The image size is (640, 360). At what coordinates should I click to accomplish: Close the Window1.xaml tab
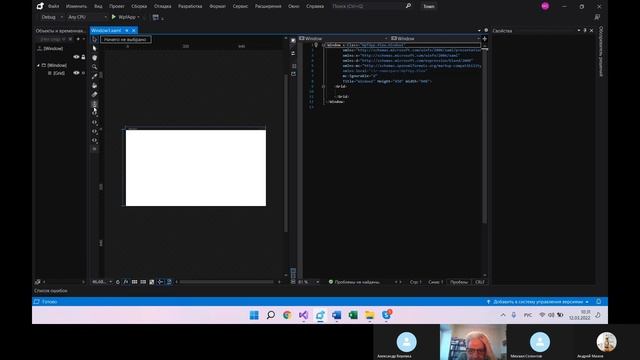pos(133,31)
